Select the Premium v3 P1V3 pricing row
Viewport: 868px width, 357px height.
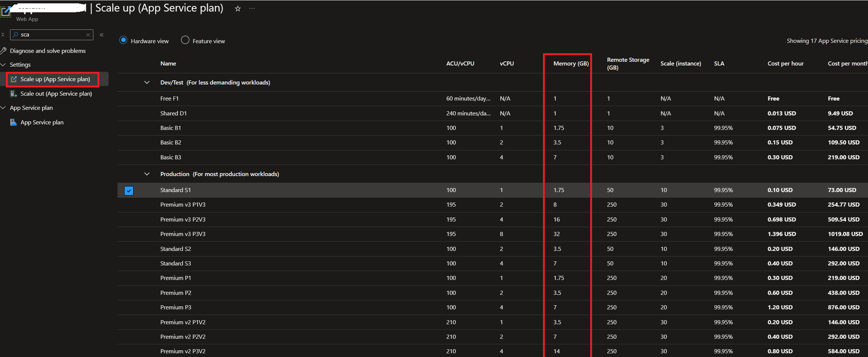click(183, 204)
